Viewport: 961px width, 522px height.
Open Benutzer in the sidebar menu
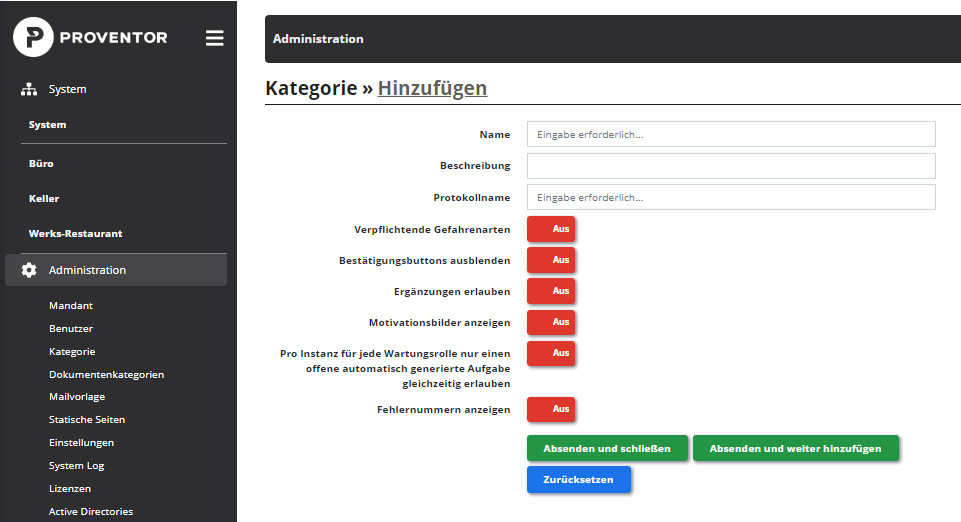71,328
